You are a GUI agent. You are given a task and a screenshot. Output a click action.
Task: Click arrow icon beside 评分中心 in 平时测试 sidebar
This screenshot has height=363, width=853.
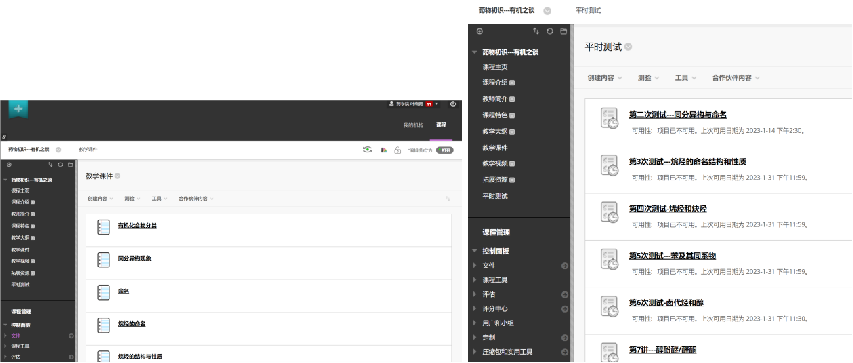564,309
